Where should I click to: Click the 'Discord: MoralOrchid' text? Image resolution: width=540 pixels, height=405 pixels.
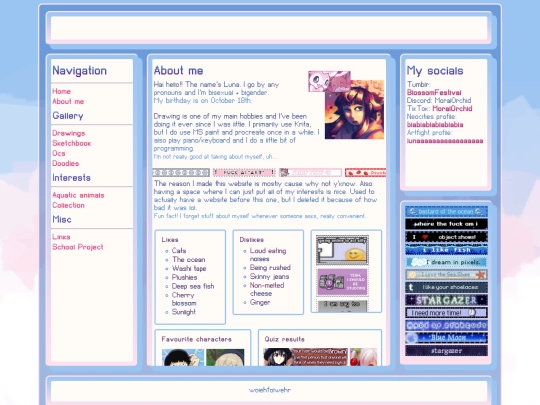439,100
